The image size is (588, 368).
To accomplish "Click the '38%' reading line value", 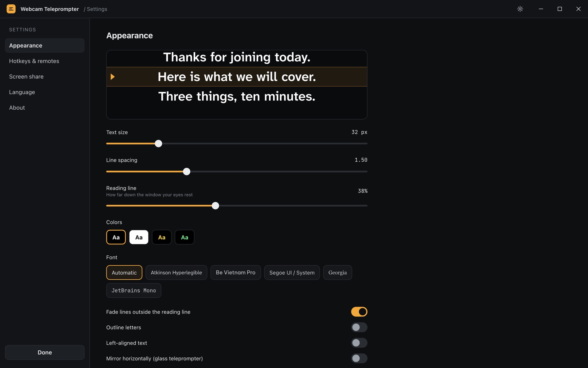I will (363, 191).
